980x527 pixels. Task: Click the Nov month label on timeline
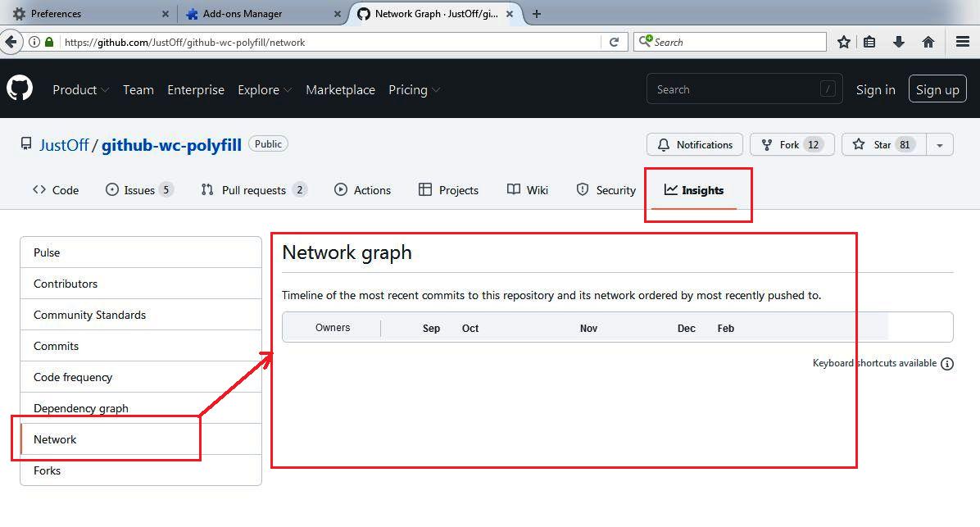(x=589, y=328)
